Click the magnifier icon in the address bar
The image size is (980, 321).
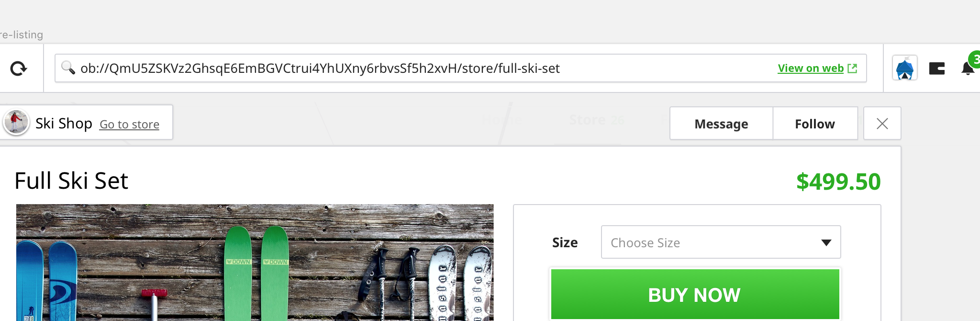68,68
